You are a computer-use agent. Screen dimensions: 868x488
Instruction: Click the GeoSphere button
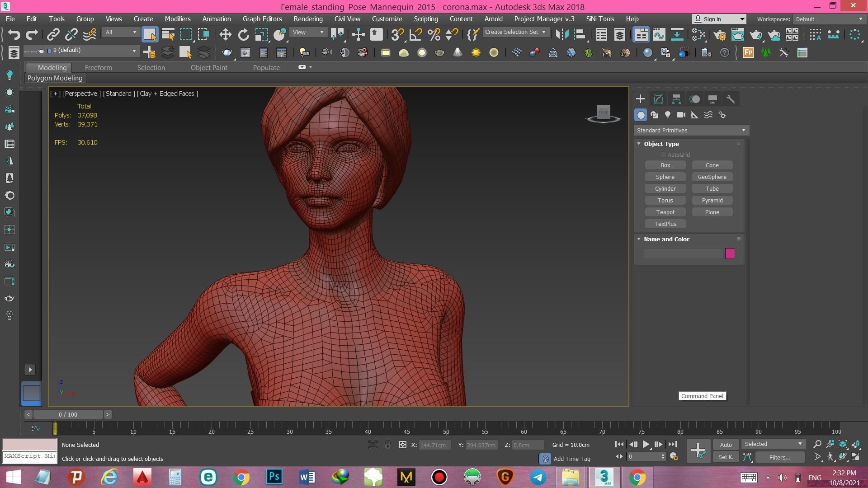tap(712, 177)
